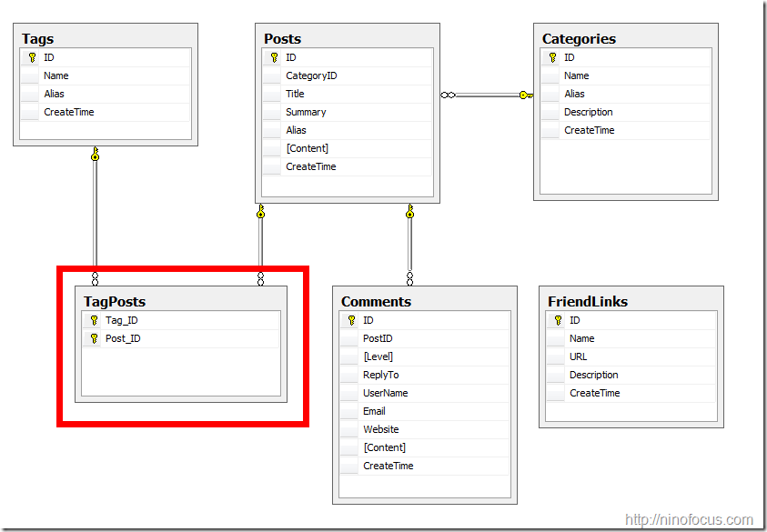Click the key endpoint above the Comments relationship line
Image resolution: width=767 pixels, height=532 pixels.
(x=410, y=211)
